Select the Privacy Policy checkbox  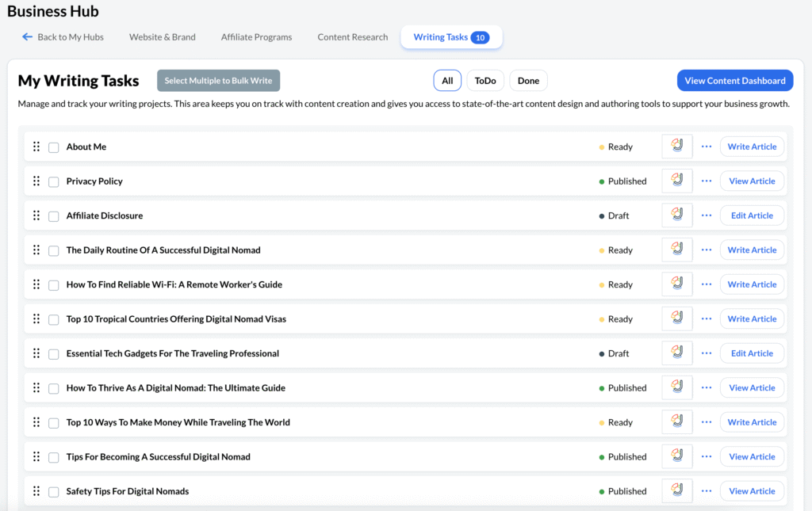click(53, 181)
